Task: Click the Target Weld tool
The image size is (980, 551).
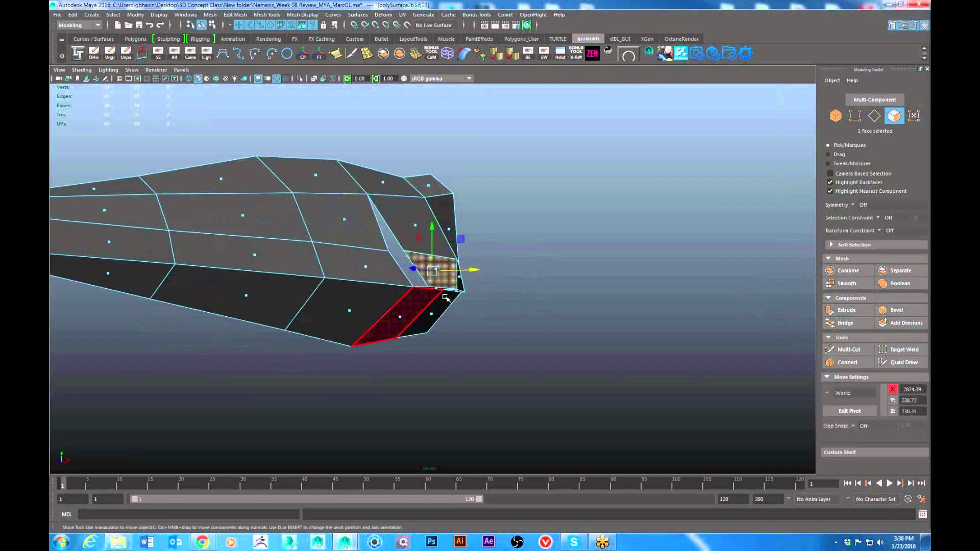Action: [903, 349]
